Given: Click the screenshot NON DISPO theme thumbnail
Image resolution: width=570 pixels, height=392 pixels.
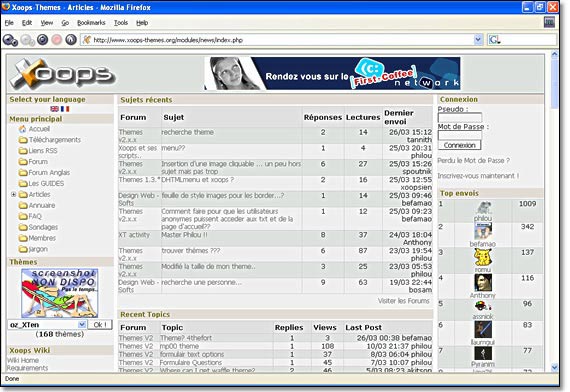Looking at the screenshot, I should [60, 293].
